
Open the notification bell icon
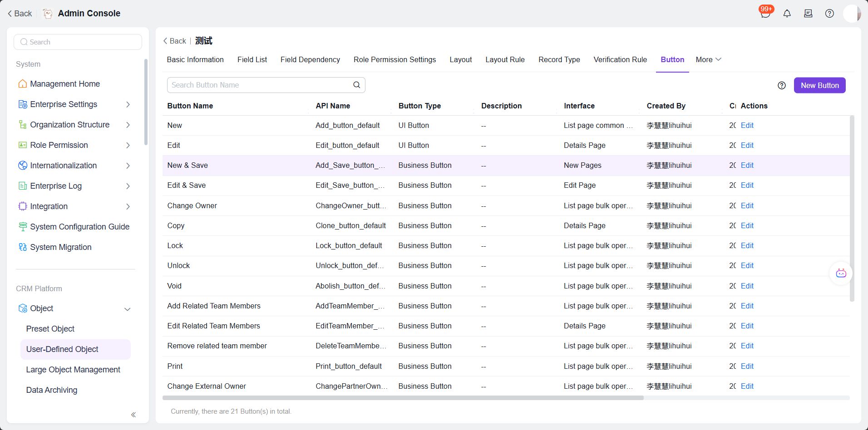tap(787, 13)
